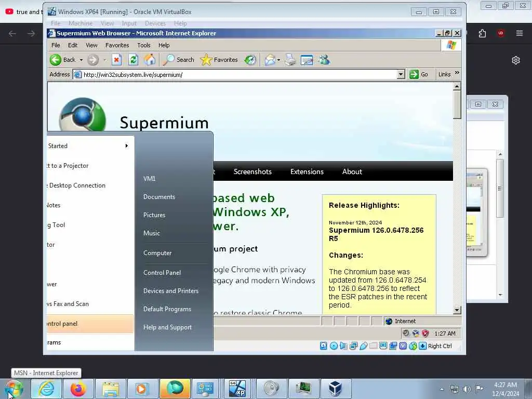Open the Back button history dropdown arrow

click(81, 60)
